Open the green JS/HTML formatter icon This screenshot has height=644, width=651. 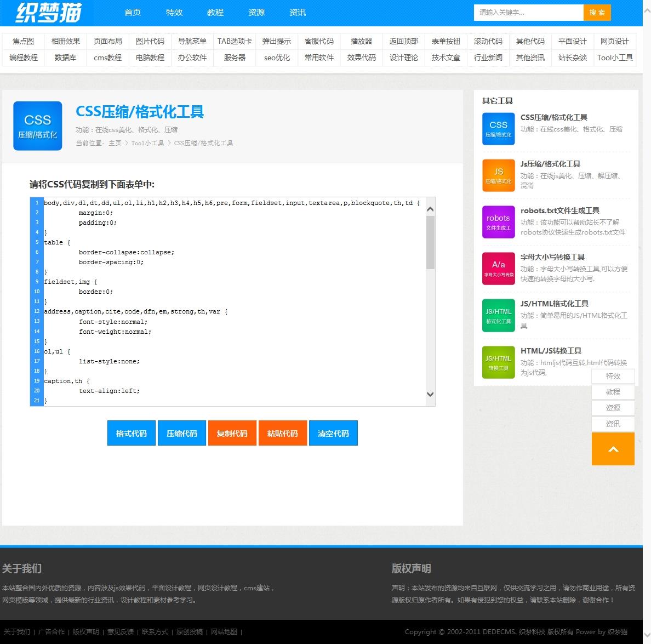[498, 315]
